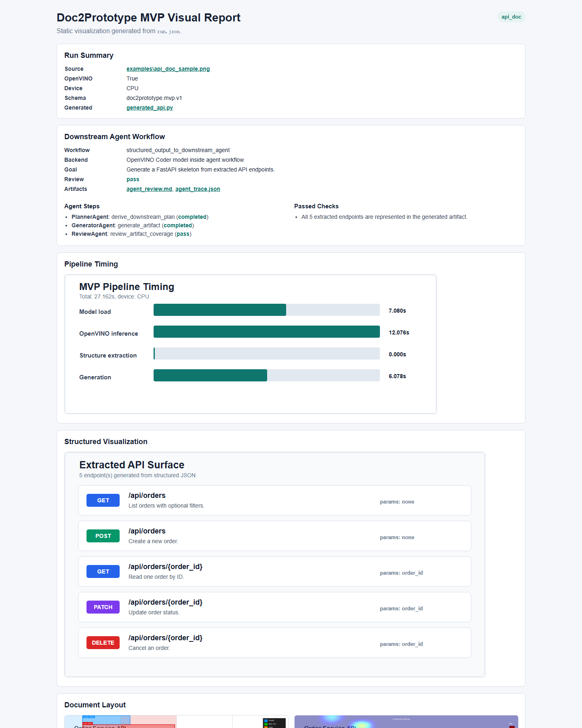The image size is (582, 728).
Task: Select the 'doc2prototype.mvp.v1' schema value
Action: click(154, 98)
